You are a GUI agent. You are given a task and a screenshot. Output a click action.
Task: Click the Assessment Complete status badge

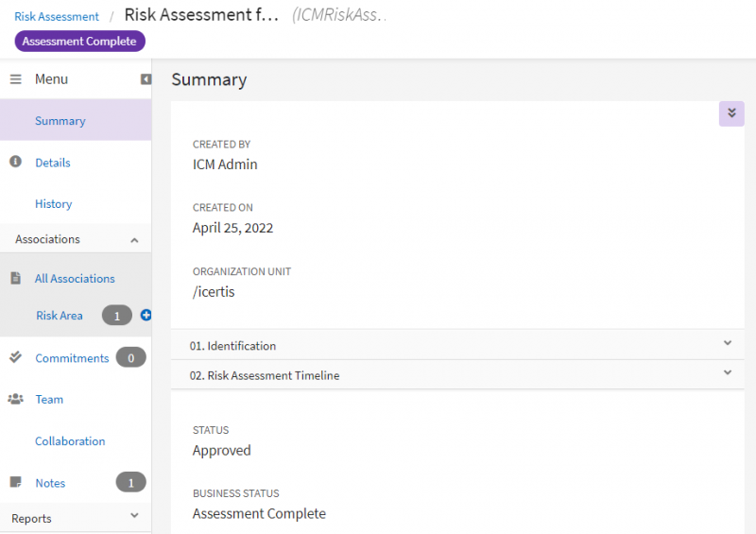click(79, 41)
